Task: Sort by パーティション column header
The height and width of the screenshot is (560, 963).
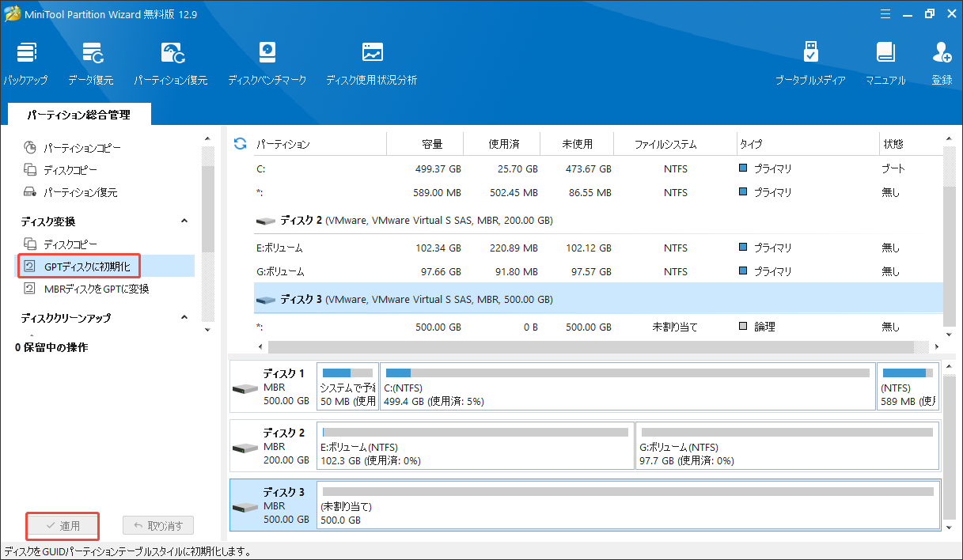Action: coord(282,144)
